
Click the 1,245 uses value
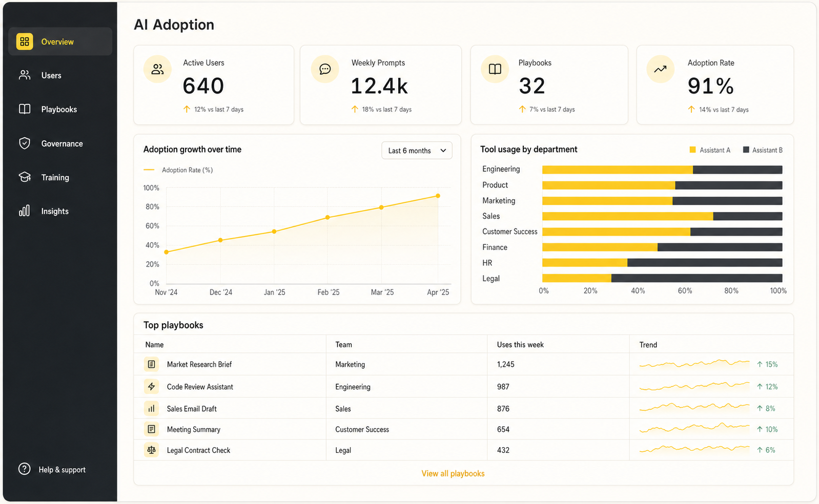coord(505,364)
